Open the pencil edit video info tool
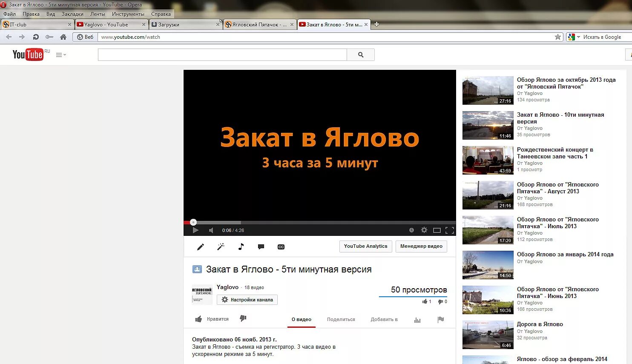The height and width of the screenshot is (364, 632). click(200, 247)
